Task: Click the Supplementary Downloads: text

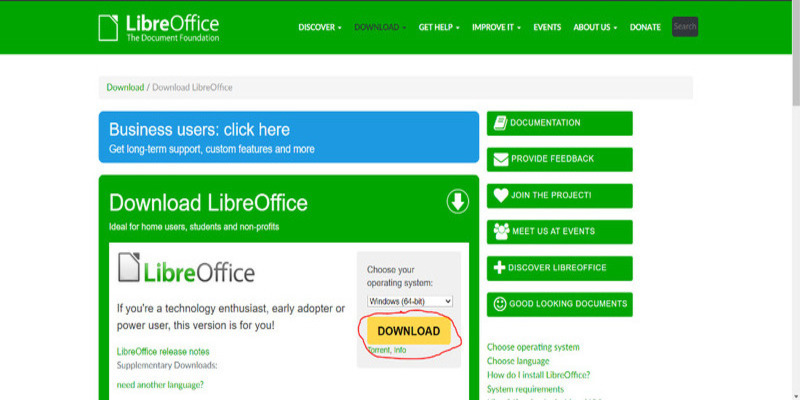Action: click(167, 366)
